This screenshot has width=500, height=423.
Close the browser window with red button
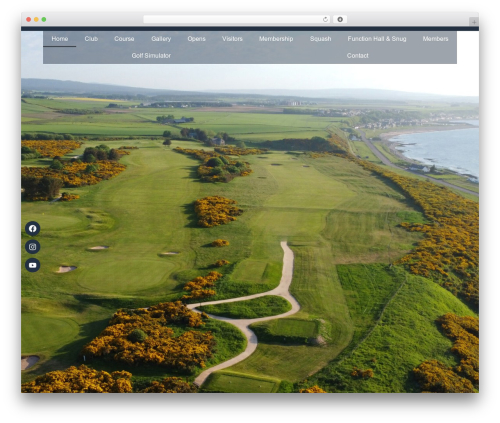tap(29, 19)
